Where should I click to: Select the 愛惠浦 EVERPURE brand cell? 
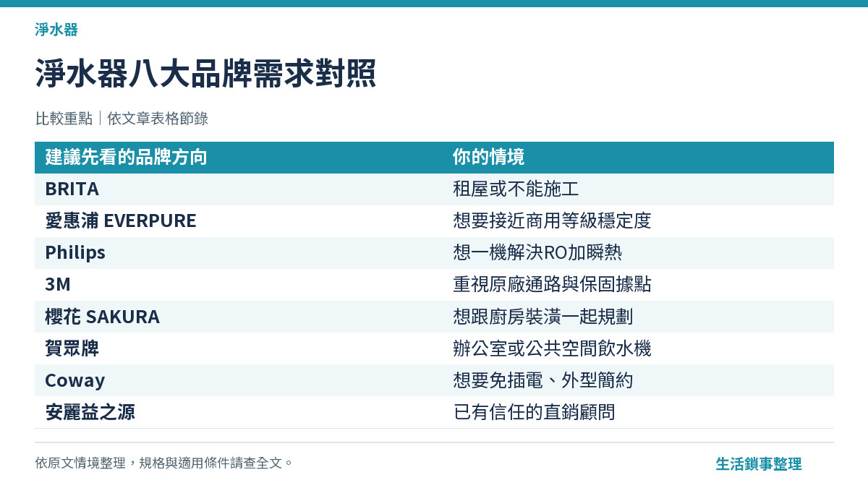click(x=121, y=221)
